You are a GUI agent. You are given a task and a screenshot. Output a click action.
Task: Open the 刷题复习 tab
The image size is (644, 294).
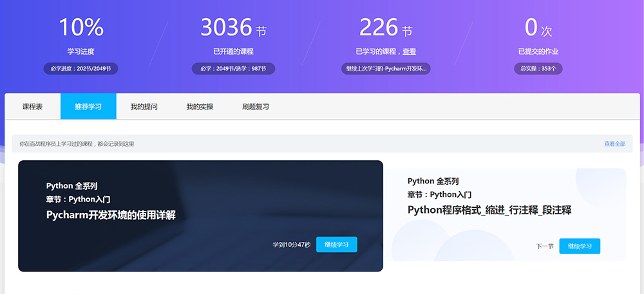pos(256,107)
